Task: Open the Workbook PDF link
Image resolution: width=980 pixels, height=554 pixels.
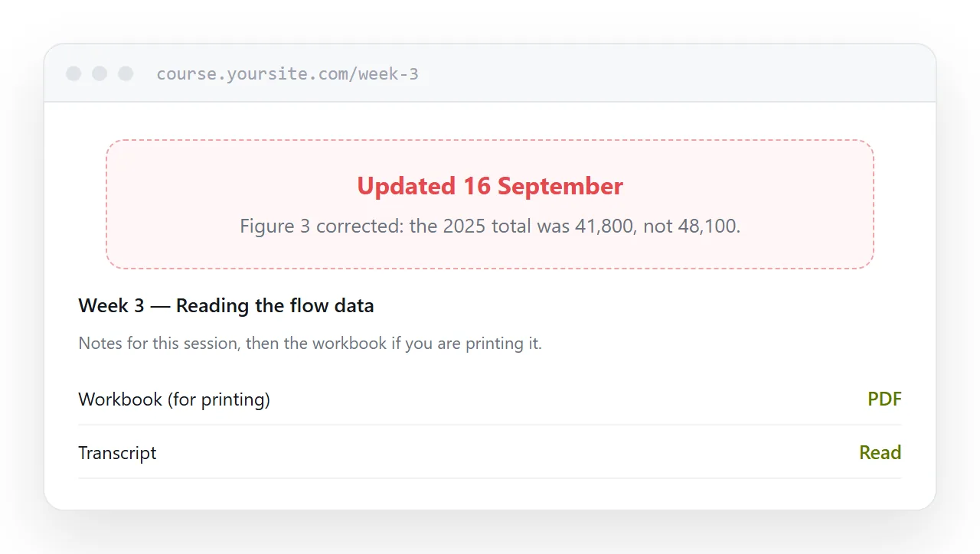Action: 884,399
